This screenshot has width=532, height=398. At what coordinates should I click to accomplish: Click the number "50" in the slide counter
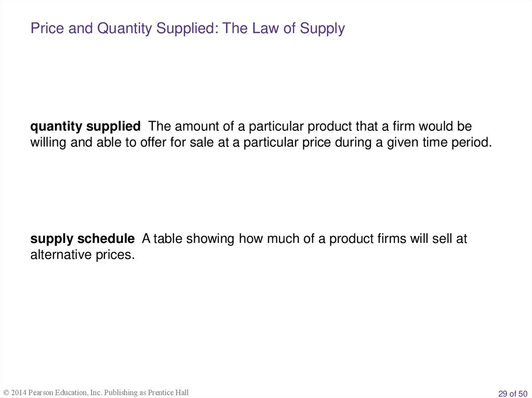[523, 393]
